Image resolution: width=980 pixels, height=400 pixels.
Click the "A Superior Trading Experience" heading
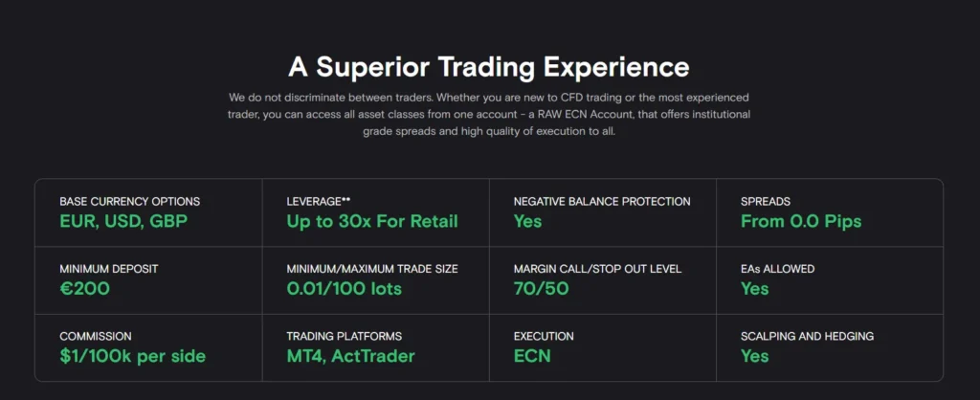coord(489,67)
